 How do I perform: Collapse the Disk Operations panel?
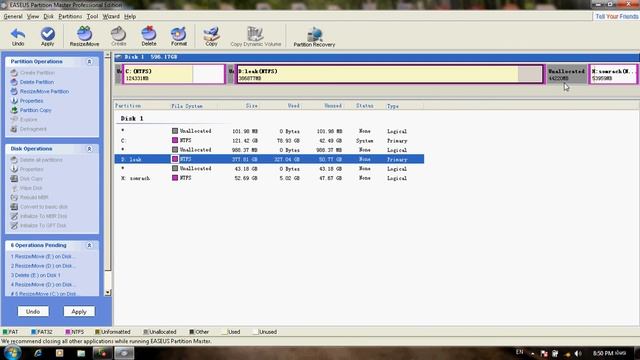[x=89, y=149]
